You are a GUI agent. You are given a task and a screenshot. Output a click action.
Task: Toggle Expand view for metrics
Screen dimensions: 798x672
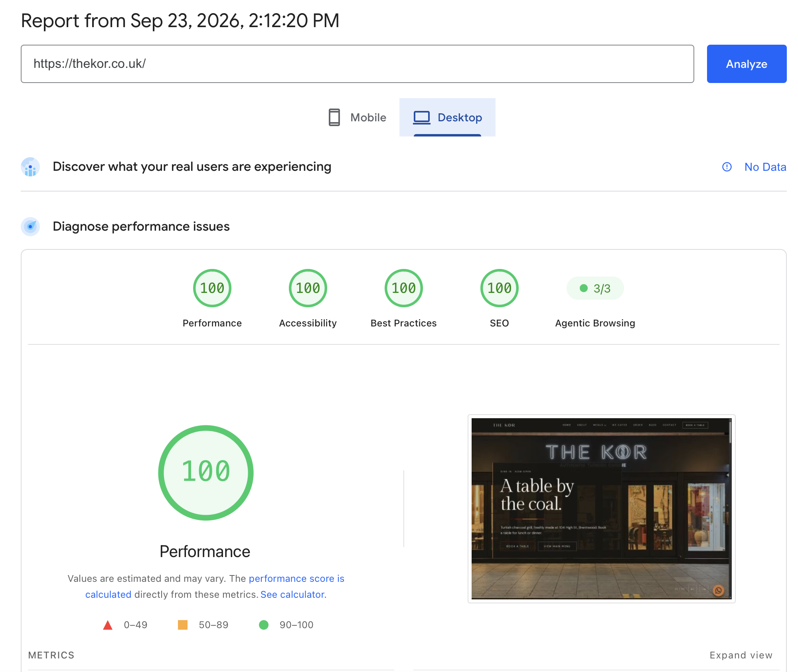(x=741, y=655)
